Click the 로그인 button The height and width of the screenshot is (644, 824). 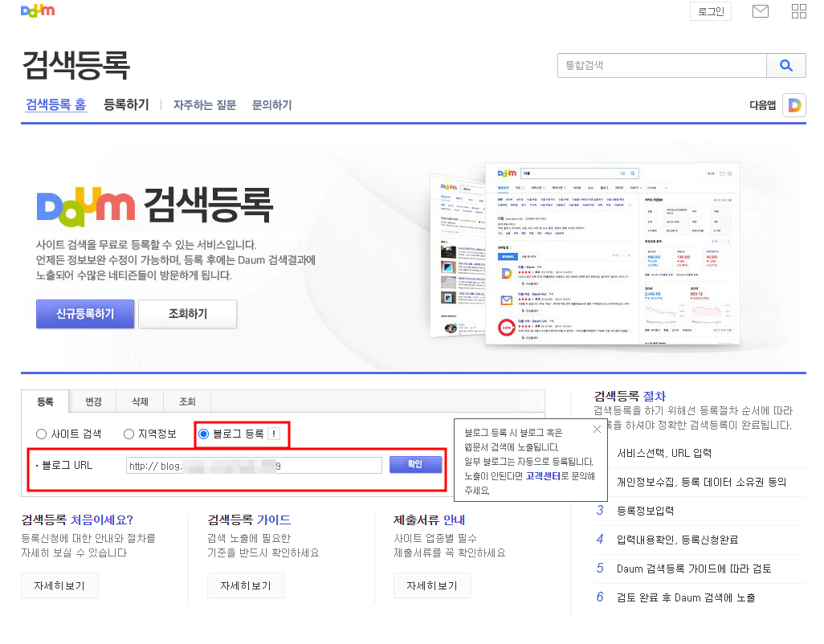tap(711, 11)
